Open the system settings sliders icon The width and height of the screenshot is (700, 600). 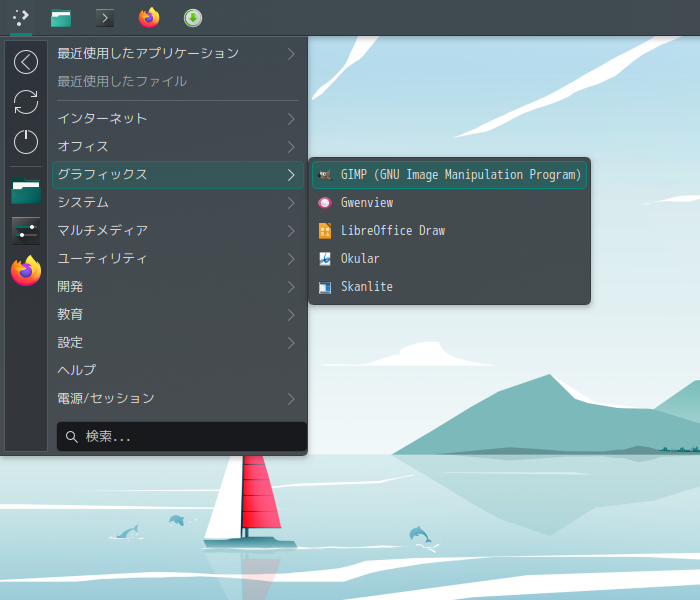click(26, 231)
